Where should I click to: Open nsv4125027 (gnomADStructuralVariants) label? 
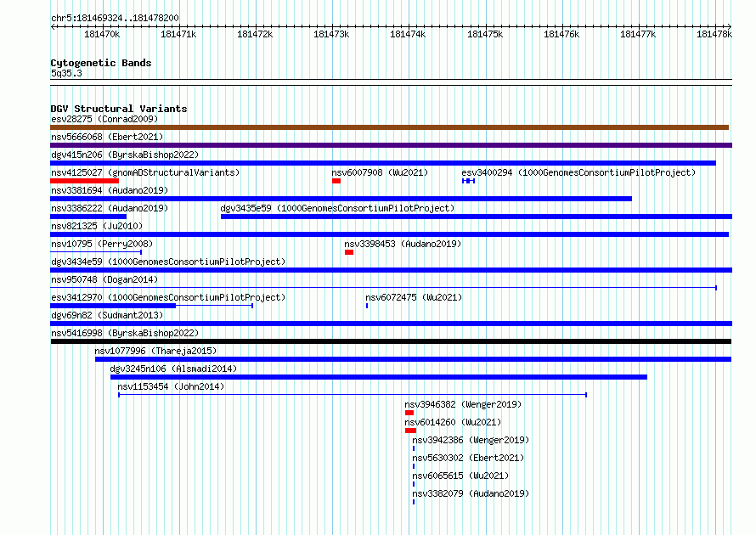click(x=145, y=172)
